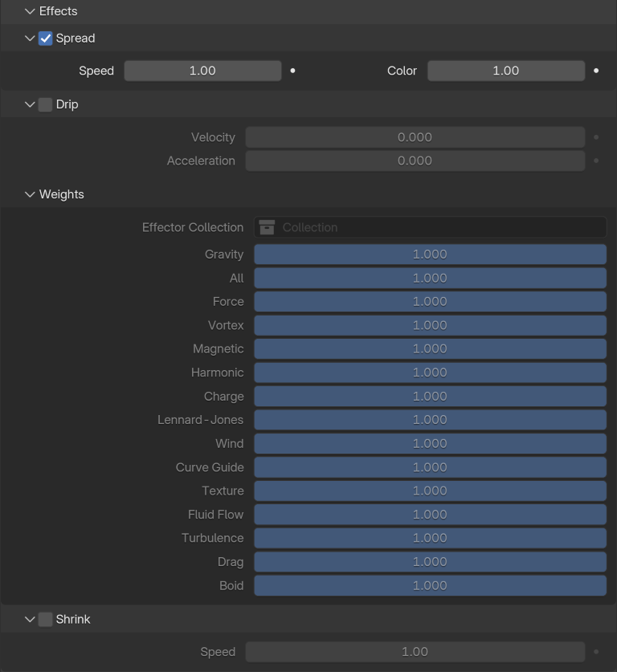Image resolution: width=617 pixels, height=672 pixels.
Task: Click the Shrink label text
Action: (73, 619)
